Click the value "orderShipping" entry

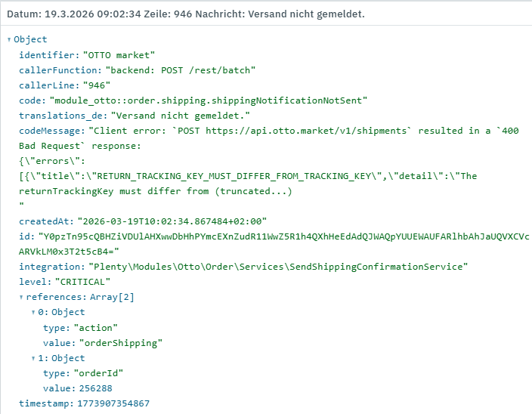[119, 343]
